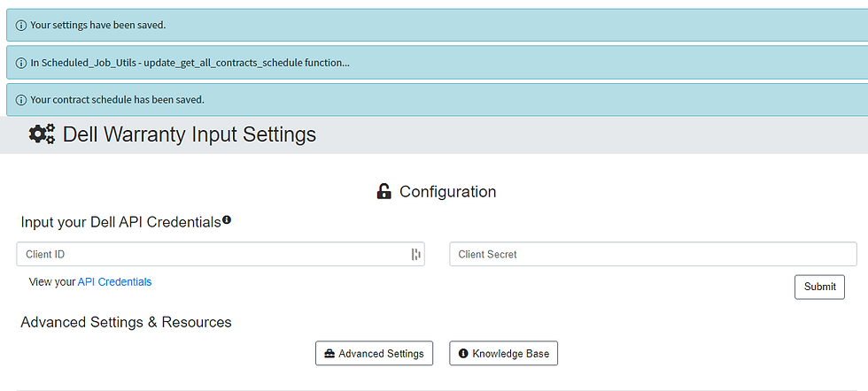The height and width of the screenshot is (391, 868).
Task: Click the "Your contract schedule has been saved" message
Action: [117, 99]
